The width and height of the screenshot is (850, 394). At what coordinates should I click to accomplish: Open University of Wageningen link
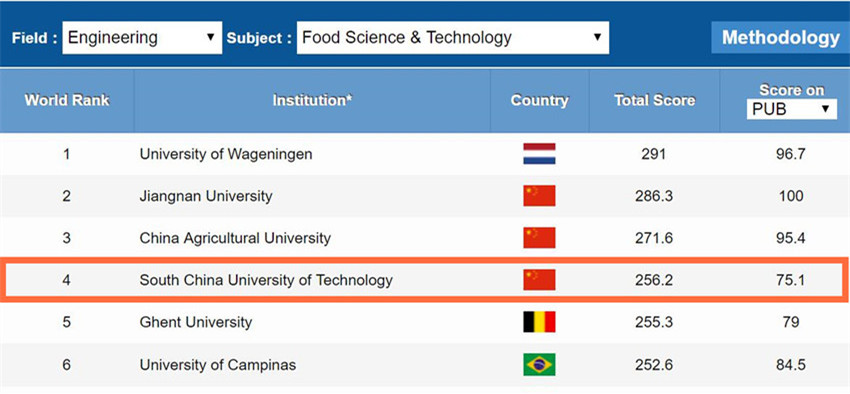(226, 154)
